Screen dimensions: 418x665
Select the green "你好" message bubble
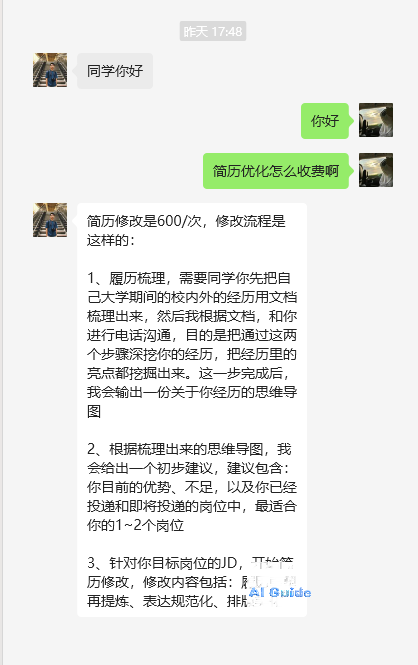(x=325, y=121)
